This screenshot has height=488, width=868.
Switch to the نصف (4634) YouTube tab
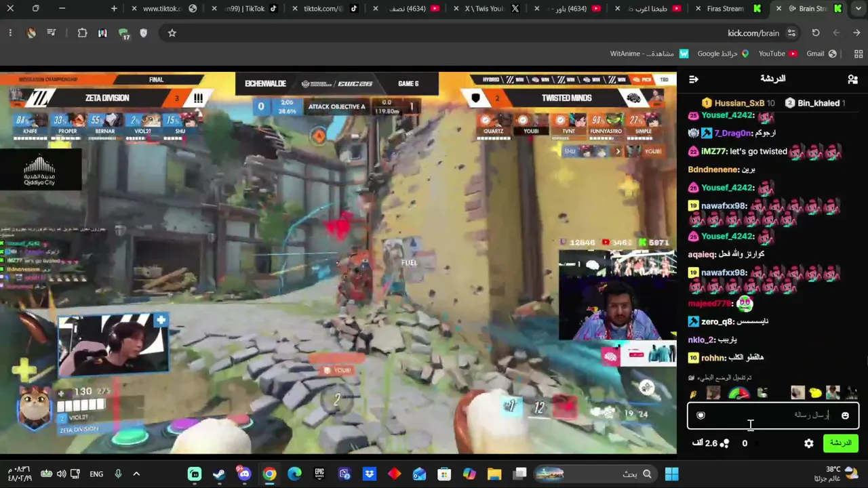point(407,9)
